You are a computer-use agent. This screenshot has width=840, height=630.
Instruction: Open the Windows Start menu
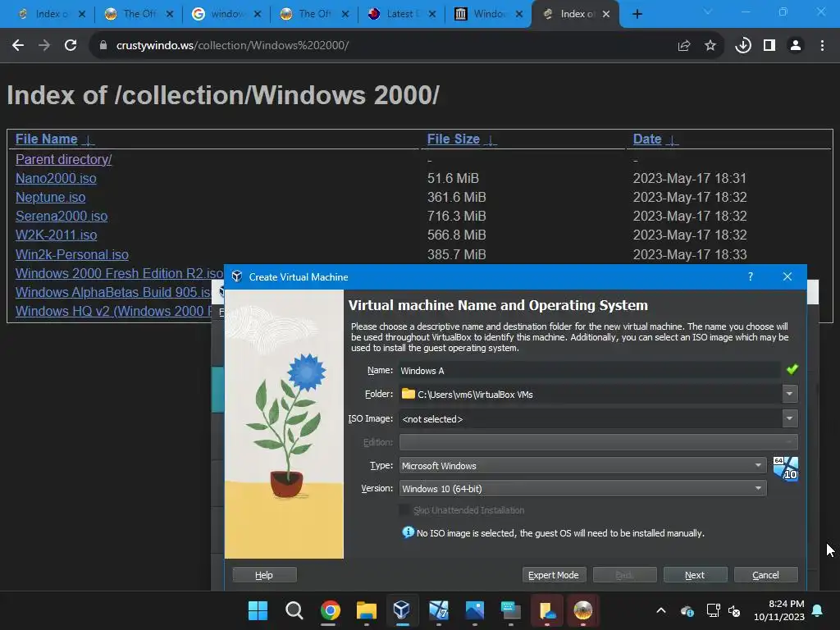pos(258,610)
